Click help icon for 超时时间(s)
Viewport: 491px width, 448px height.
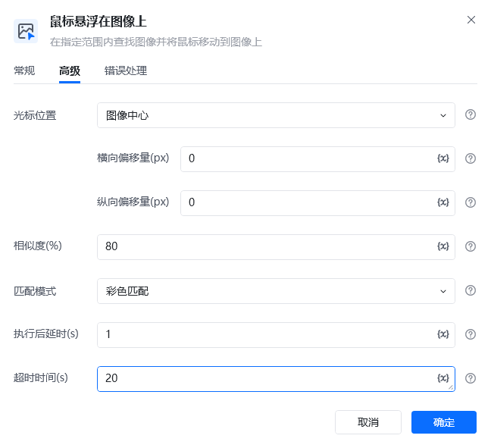click(470, 378)
